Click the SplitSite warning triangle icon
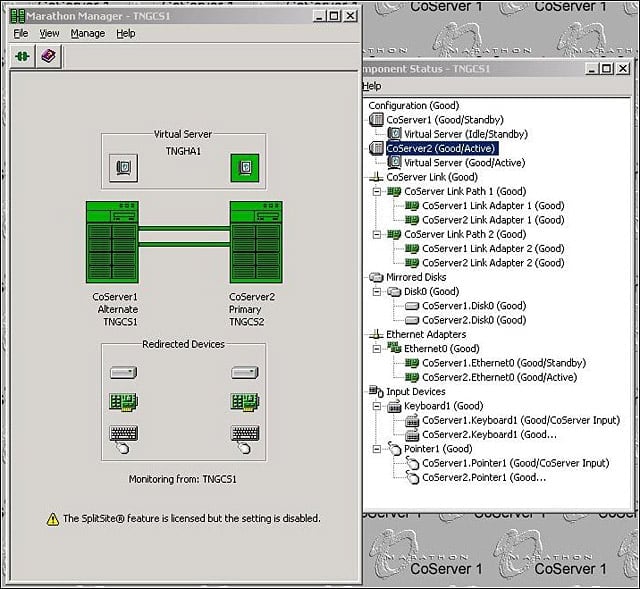The width and height of the screenshot is (640, 589). click(x=53, y=519)
